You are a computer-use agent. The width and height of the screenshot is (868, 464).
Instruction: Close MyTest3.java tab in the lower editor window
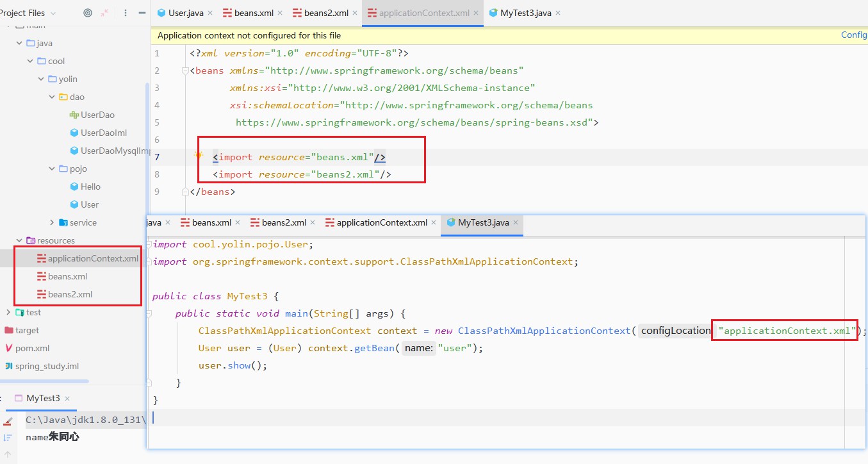(516, 222)
